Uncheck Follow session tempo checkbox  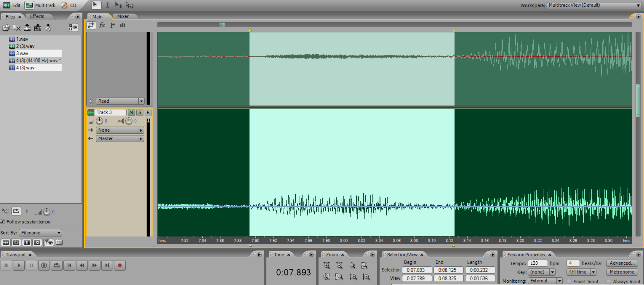[x=2, y=222]
